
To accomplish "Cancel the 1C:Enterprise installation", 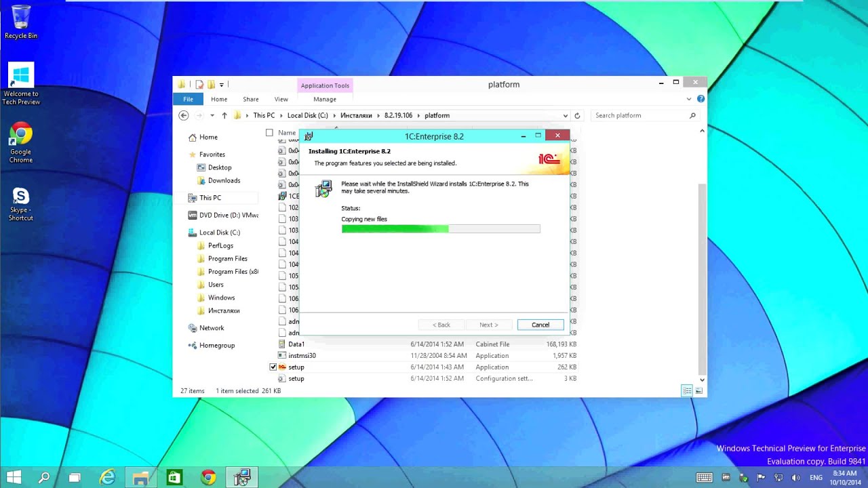I will pyautogui.click(x=540, y=325).
